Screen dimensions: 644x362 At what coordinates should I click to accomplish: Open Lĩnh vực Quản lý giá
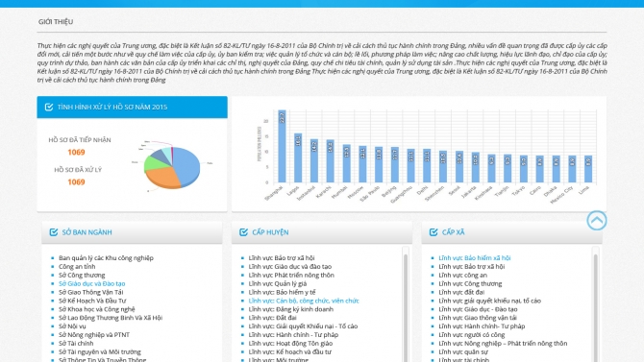click(278, 283)
